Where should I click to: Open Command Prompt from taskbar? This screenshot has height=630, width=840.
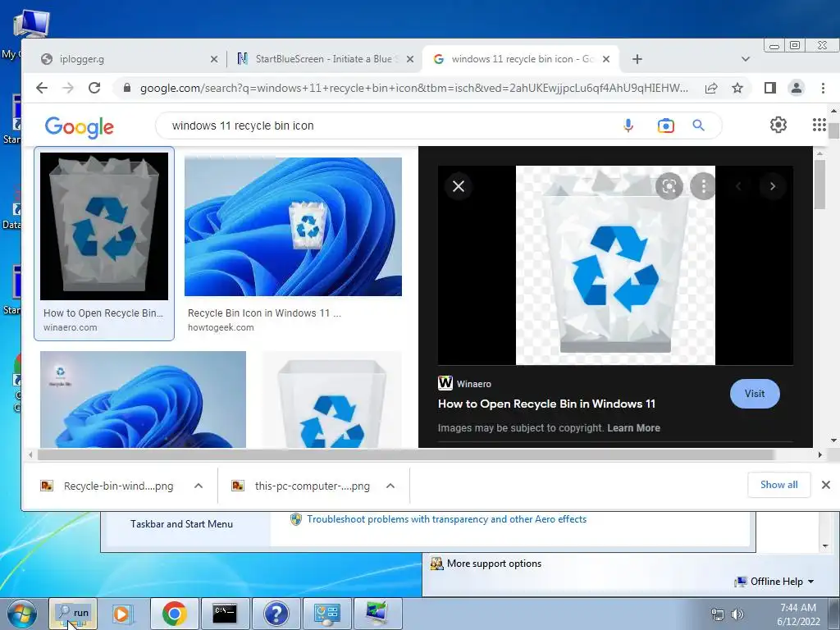tap(225, 614)
